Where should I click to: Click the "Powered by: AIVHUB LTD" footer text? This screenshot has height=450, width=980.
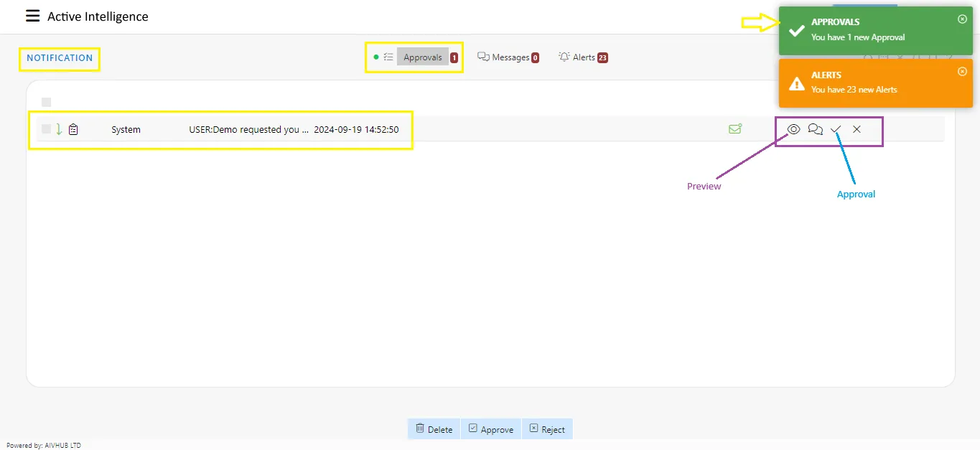coord(44,446)
